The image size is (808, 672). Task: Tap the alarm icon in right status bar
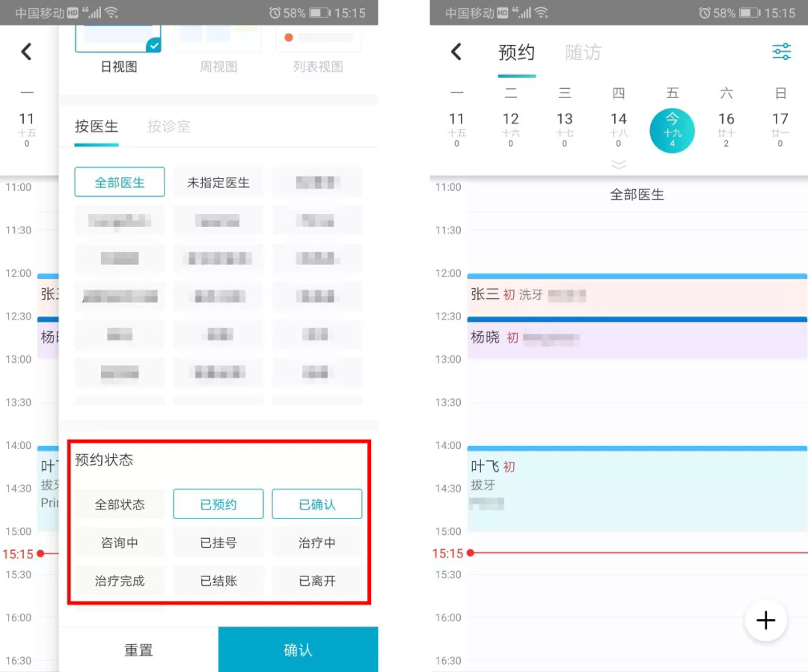click(705, 13)
